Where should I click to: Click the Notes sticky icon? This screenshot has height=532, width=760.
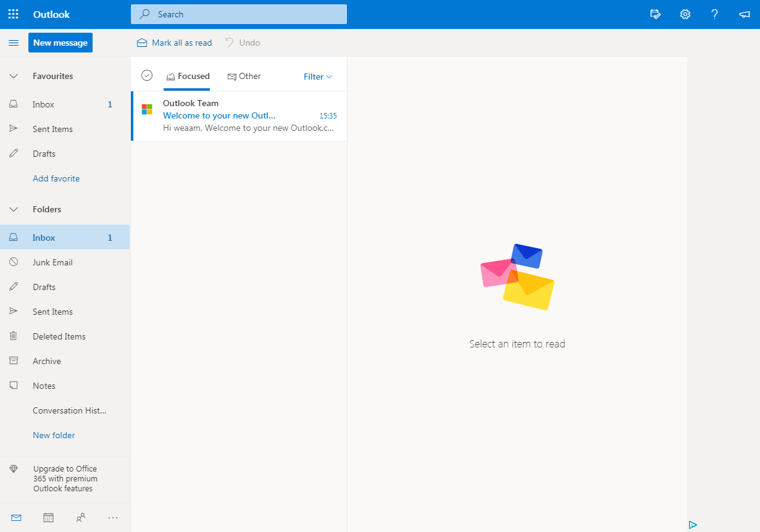[14, 386]
